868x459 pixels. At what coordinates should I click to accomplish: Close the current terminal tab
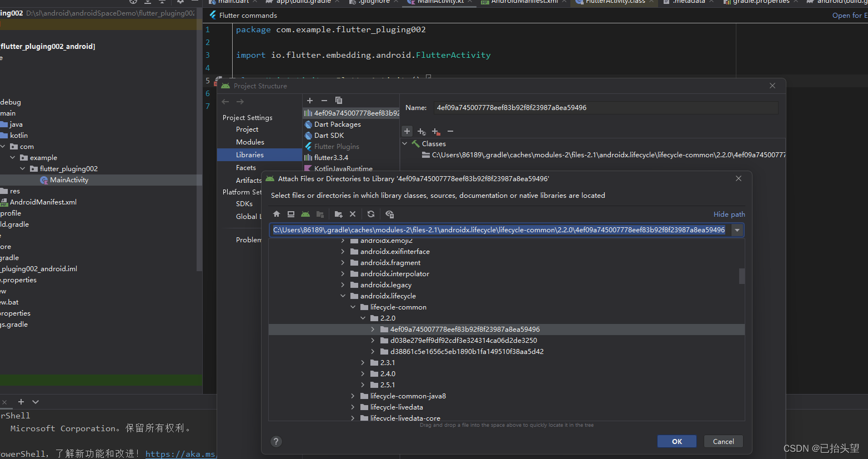click(4, 402)
